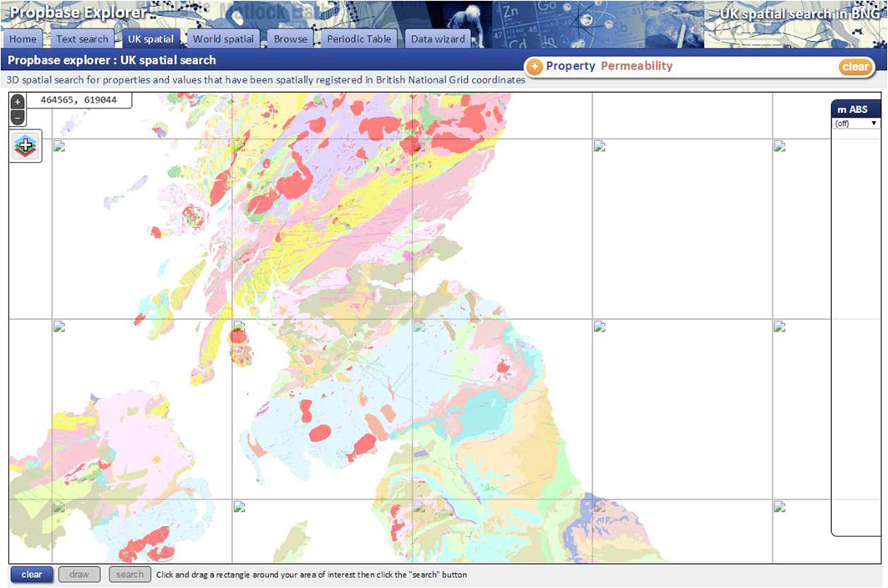Open the Periodic Table tab
Viewport: 888px width, 588px height.
coord(358,38)
